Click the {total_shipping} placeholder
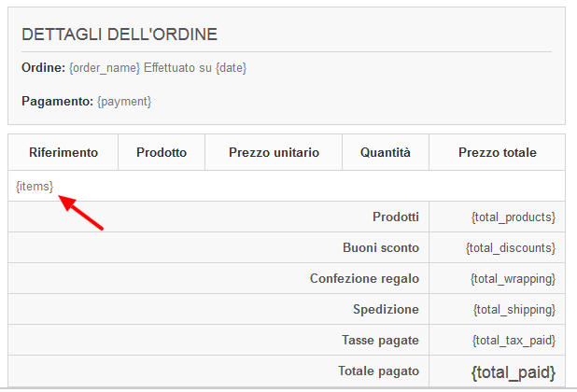 pos(514,310)
